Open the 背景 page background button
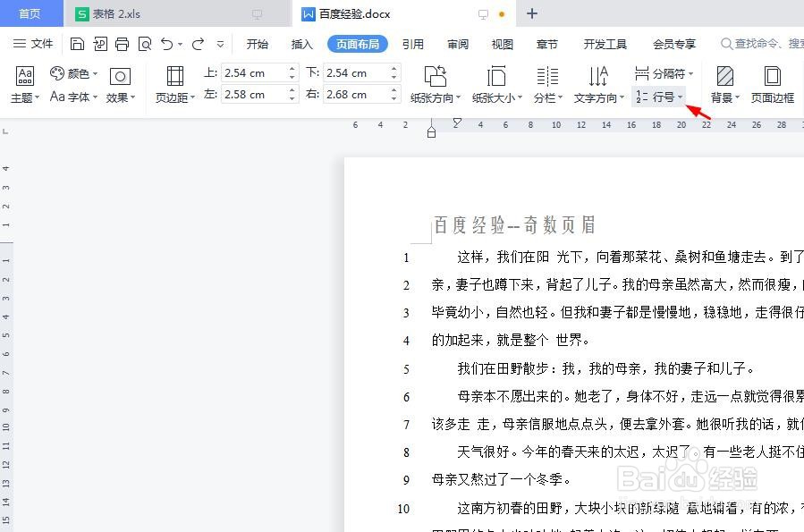The image size is (804, 532). (x=725, y=85)
